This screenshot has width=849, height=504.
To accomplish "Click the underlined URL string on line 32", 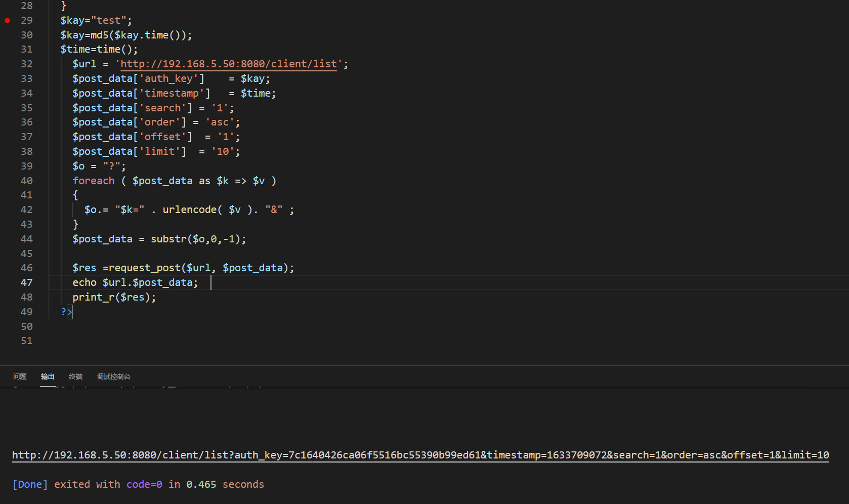I will [227, 64].
